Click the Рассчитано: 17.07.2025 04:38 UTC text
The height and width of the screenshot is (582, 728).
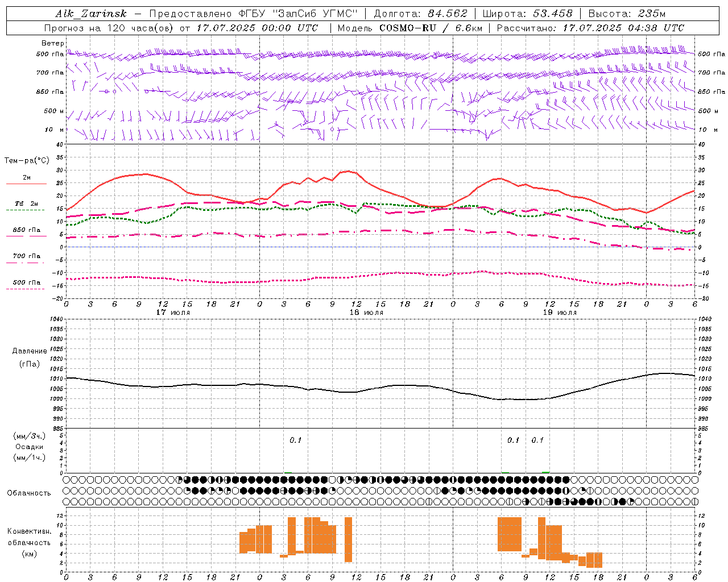pyautogui.click(x=590, y=28)
